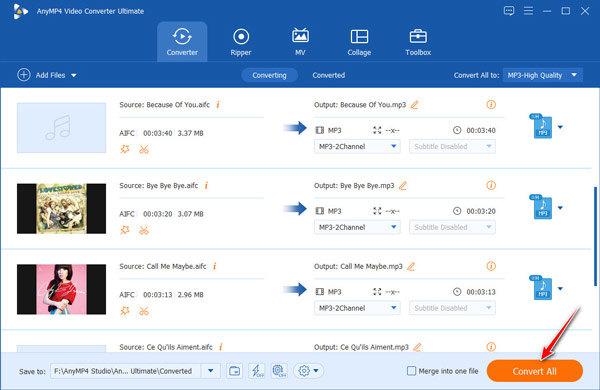Expand format arrow beside Because Of You MP3 icon
The height and width of the screenshot is (390, 600).
[x=560, y=127]
